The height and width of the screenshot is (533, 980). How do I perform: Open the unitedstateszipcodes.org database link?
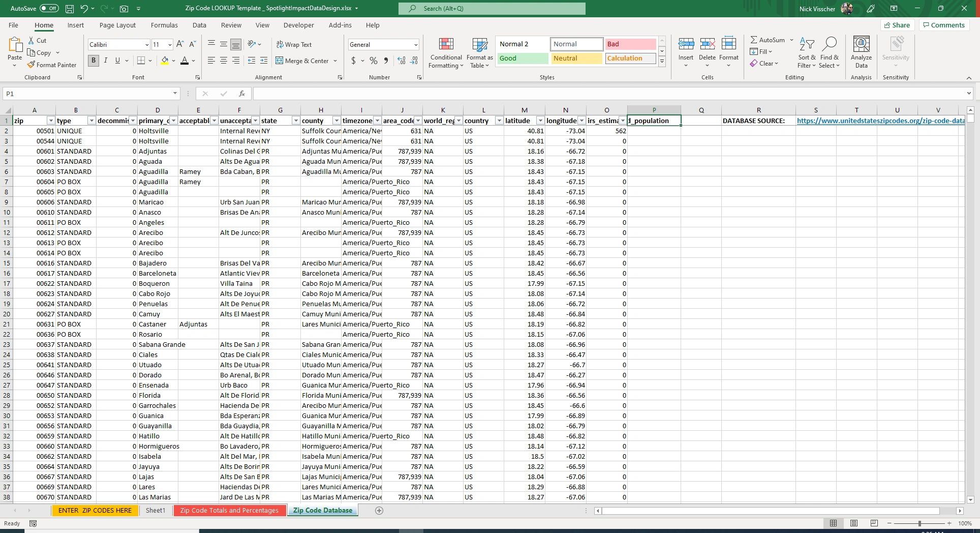tap(880, 121)
